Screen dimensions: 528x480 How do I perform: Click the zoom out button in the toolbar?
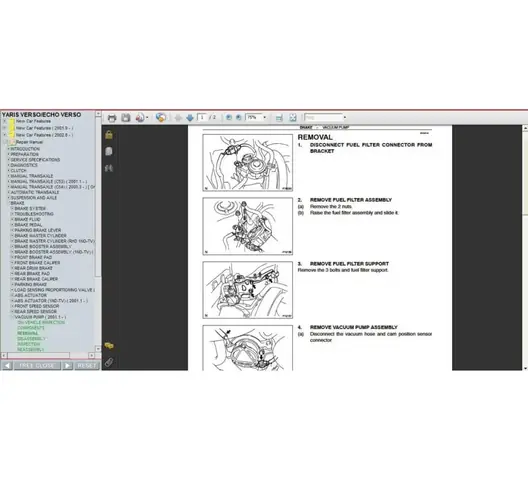point(229,118)
